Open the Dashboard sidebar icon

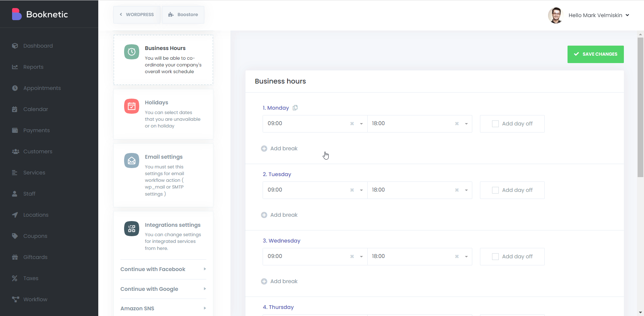click(x=15, y=46)
